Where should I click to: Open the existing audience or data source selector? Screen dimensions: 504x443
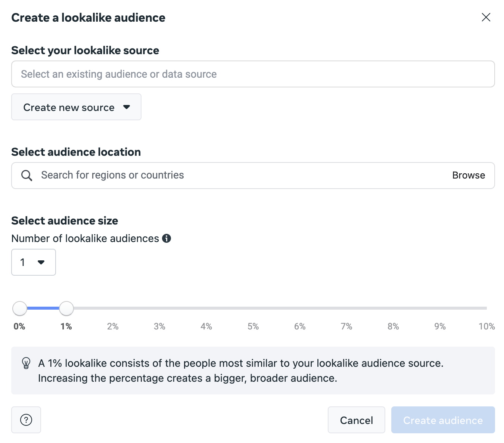coord(253,74)
